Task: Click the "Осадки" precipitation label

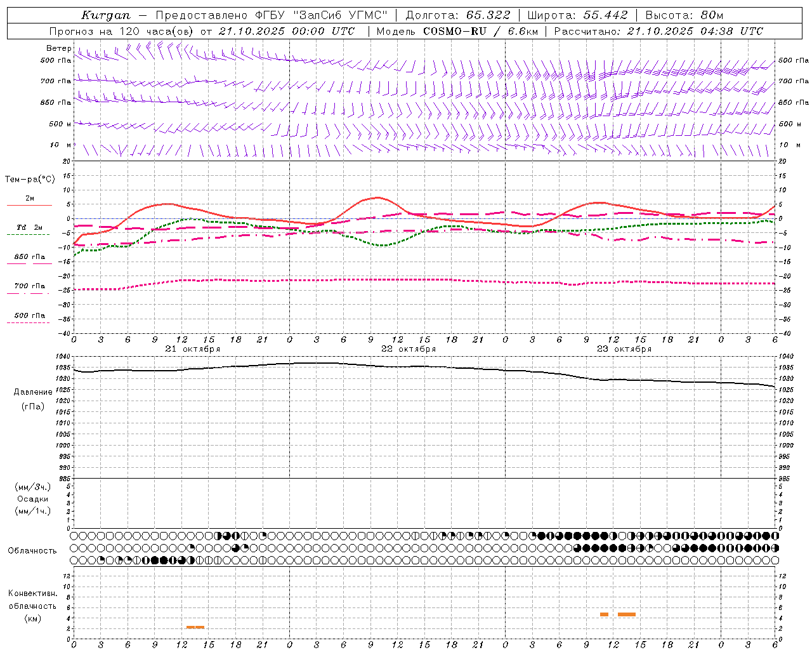Action: click(x=33, y=499)
